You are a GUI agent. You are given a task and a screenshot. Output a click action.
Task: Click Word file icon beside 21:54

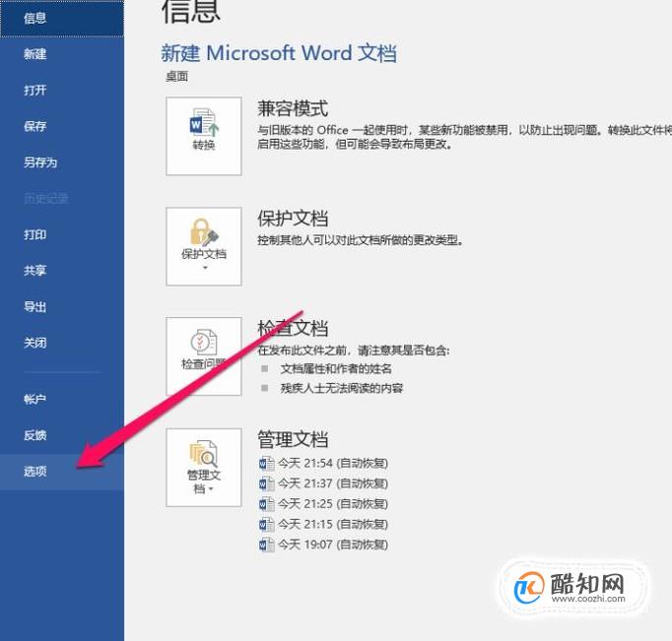click(267, 464)
